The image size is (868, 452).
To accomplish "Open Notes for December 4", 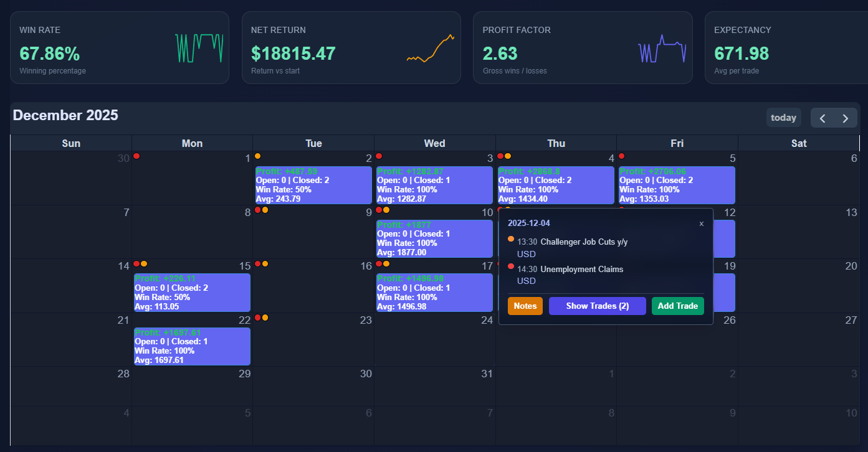I will 525,306.
